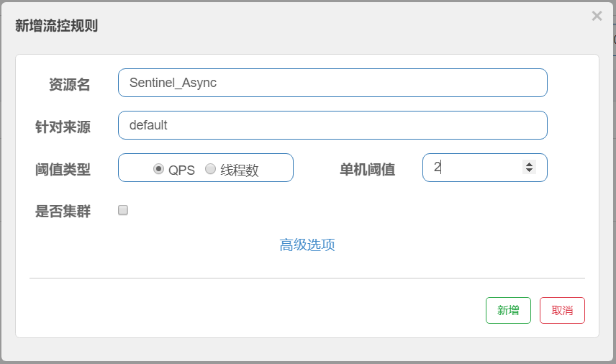Click the 单机阈值 label text

(x=367, y=170)
